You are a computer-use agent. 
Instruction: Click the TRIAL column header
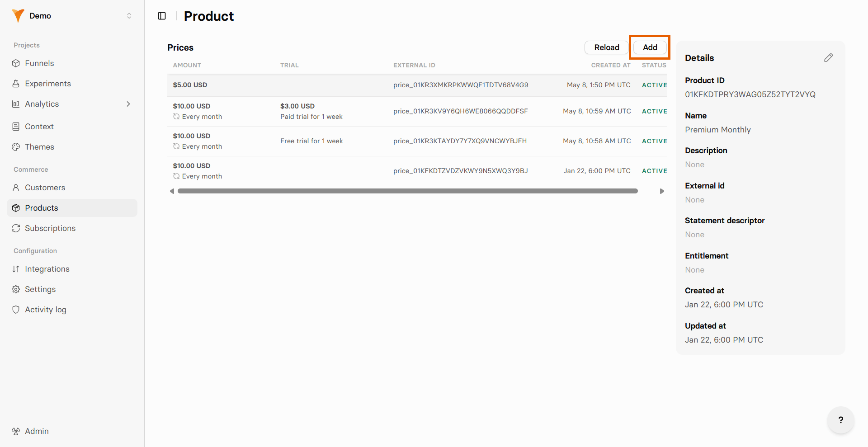tap(289, 65)
